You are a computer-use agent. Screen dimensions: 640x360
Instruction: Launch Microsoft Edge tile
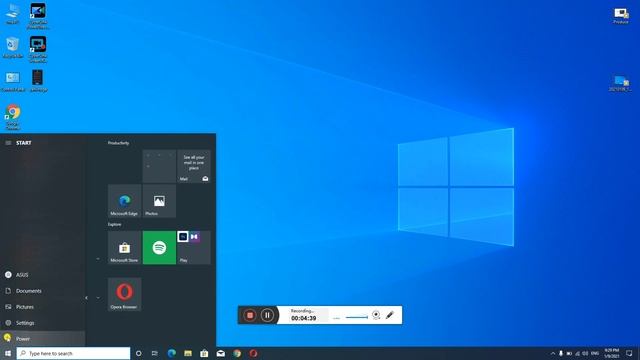click(124, 201)
